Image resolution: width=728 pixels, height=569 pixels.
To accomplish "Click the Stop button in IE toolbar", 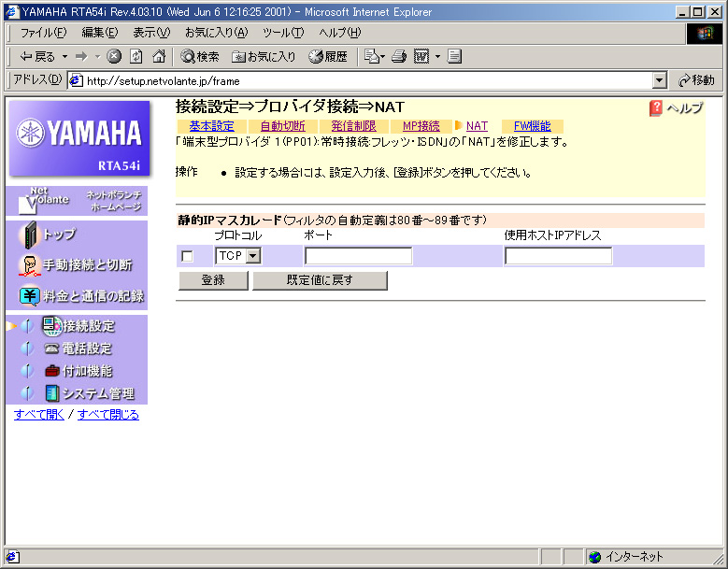I will [114, 56].
